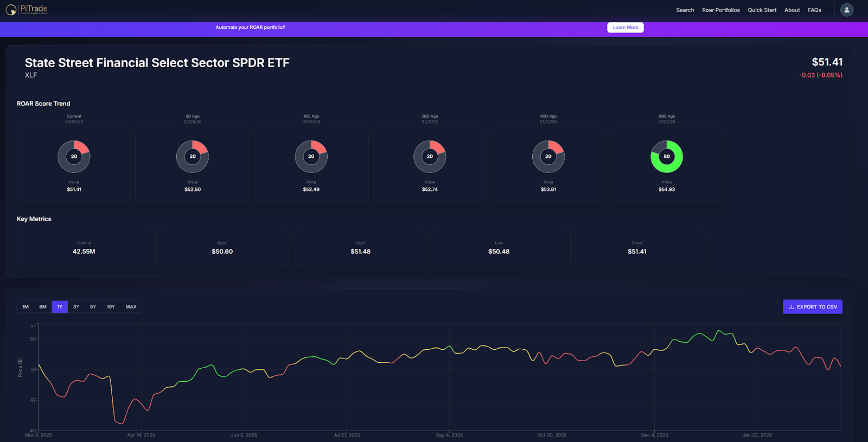Click the Jun 3, 2025 axis label
The height and width of the screenshot is (442, 868).
[244, 435]
